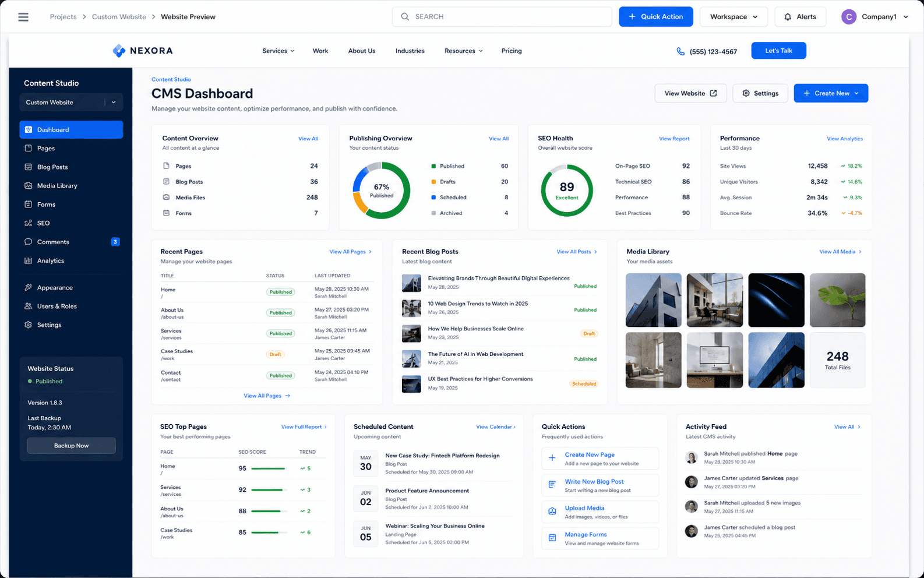The height and width of the screenshot is (578, 924).
Task: Open the hamburger menu icon
Action: tap(23, 17)
